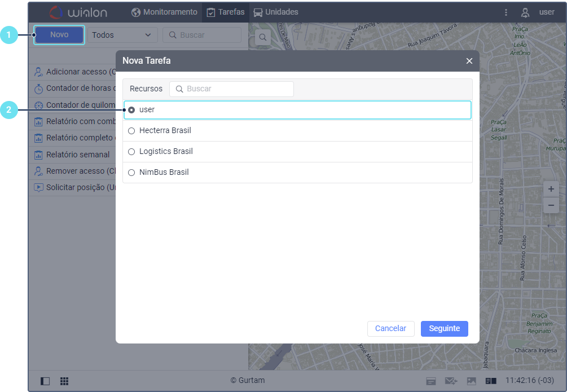Select the Contador de horas task

72,88
